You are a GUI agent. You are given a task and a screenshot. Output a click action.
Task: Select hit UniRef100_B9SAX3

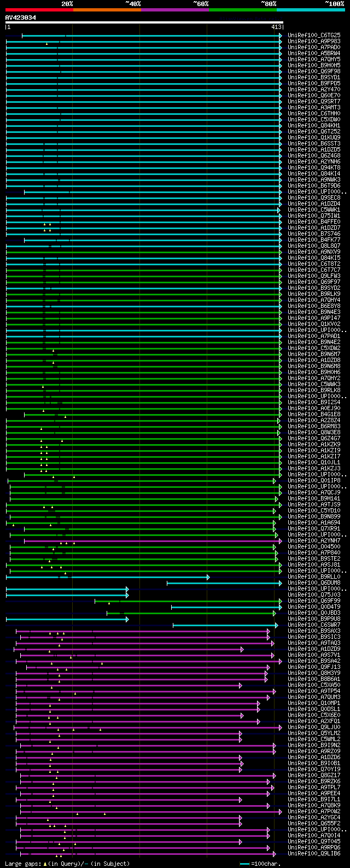coord(314,631)
